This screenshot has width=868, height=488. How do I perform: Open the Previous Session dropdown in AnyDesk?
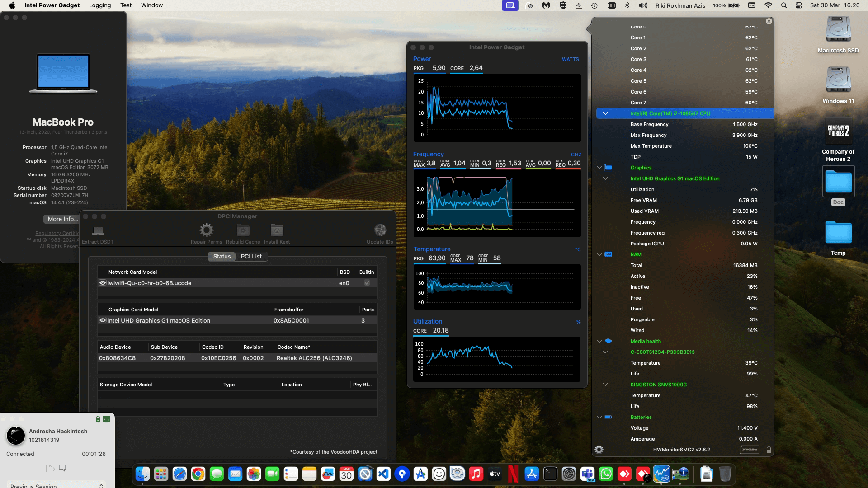pos(57,485)
